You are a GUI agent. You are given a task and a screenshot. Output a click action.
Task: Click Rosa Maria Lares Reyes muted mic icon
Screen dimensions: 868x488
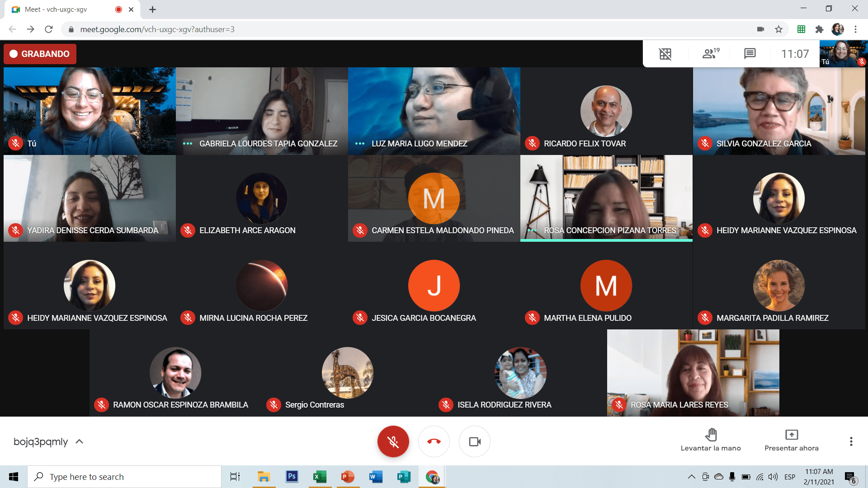[619, 404]
